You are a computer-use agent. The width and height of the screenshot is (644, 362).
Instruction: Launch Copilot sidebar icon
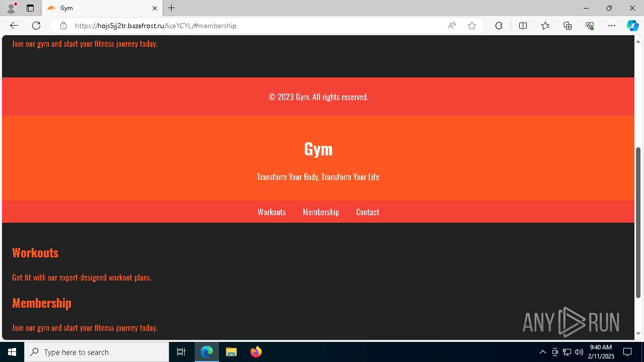coord(632,26)
